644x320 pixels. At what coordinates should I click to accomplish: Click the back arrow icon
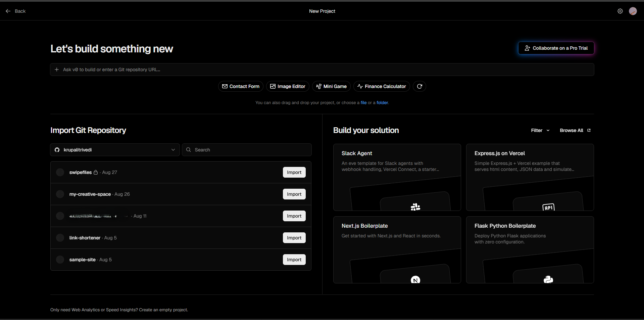(x=8, y=11)
